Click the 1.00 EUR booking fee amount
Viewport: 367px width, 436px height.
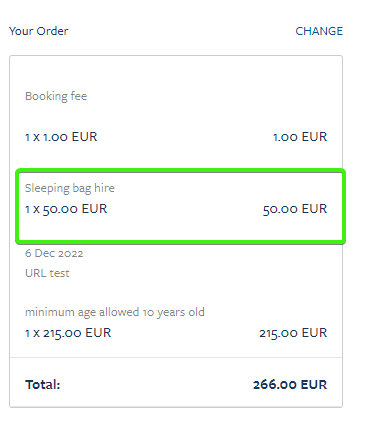pos(300,137)
